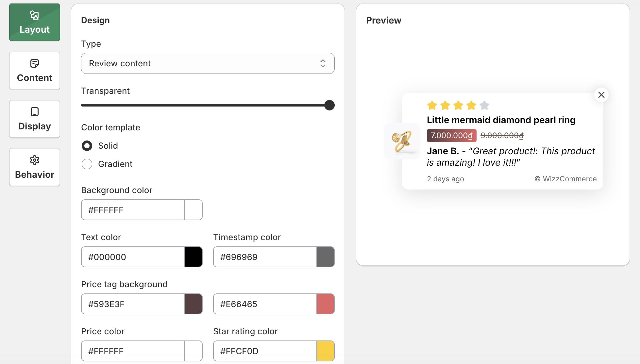Click the Display phone icon

(35, 112)
